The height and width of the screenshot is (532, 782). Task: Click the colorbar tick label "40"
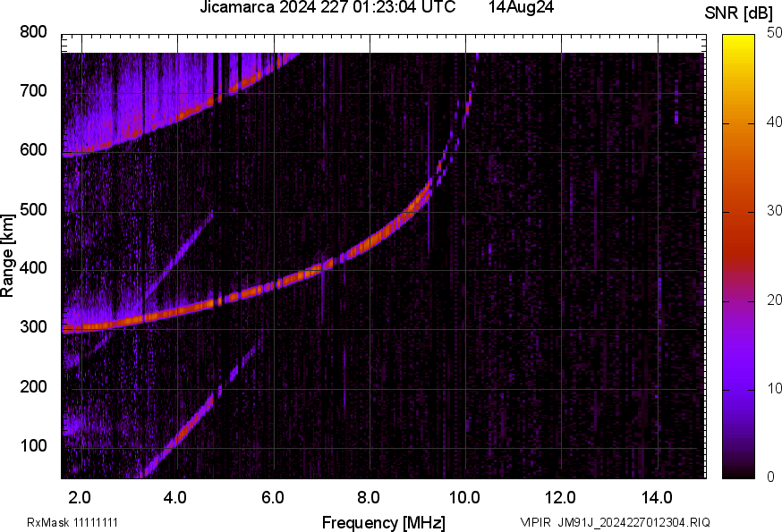click(x=775, y=122)
